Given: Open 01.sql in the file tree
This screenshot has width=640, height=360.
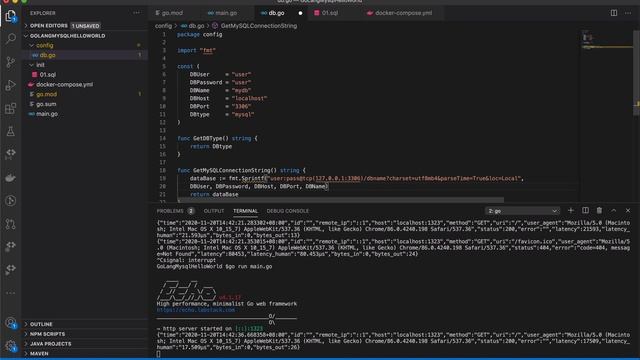Looking at the screenshot, I should coord(85,75).
